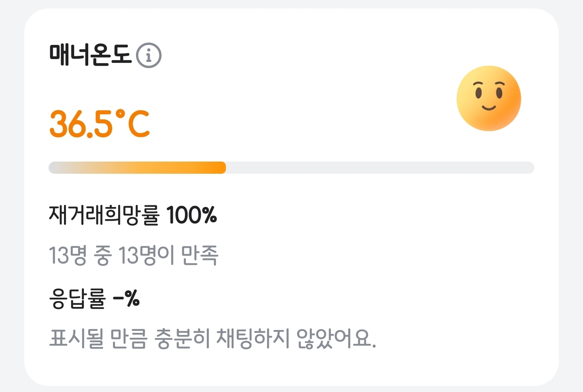
Task: Tap the 표시될 만큼 충분히 notice text
Action: point(130,339)
